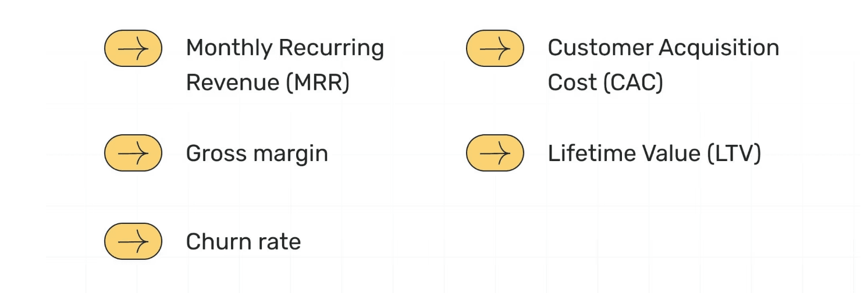The height and width of the screenshot is (293, 868).
Task: Click the word "Gross" in the list
Action: [211, 153]
